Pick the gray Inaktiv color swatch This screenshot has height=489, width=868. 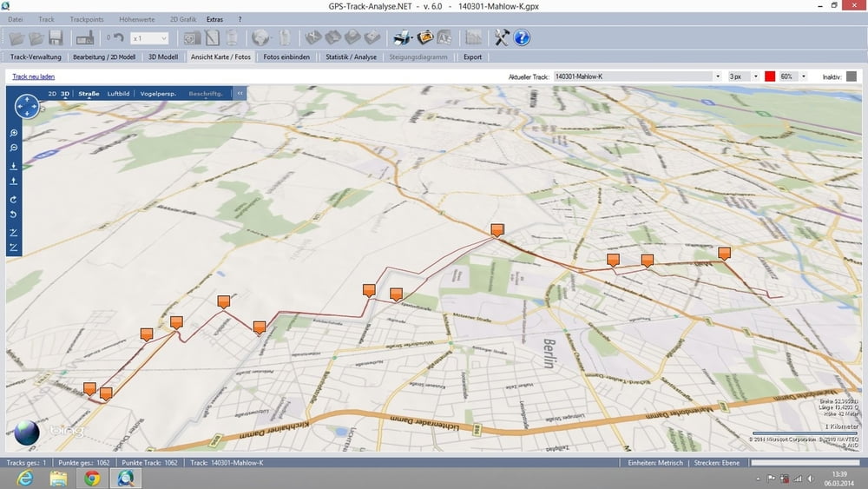click(852, 76)
